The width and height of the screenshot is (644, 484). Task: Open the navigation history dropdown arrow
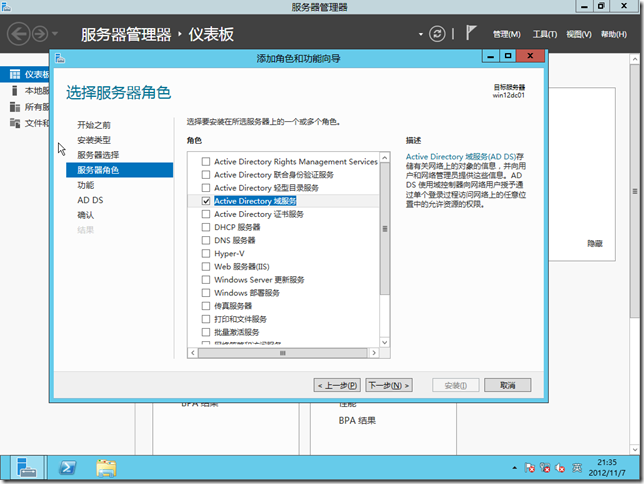(x=55, y=34)
